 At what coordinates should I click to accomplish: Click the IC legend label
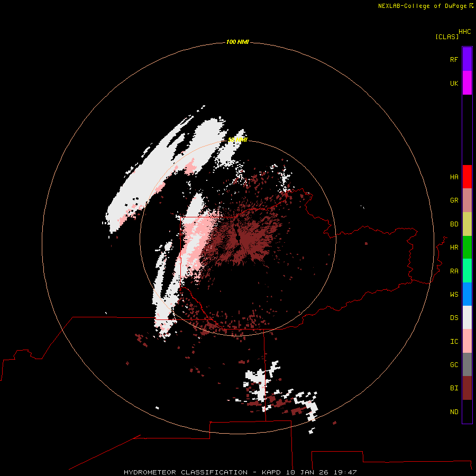pos(454,342)
